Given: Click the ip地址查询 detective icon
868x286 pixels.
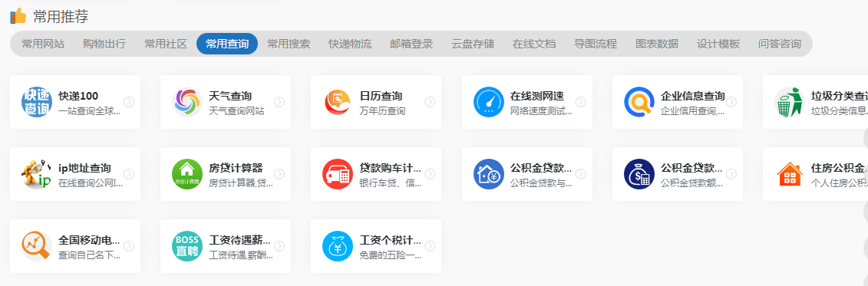Looking at the screenshot, I should pos(37,174).
